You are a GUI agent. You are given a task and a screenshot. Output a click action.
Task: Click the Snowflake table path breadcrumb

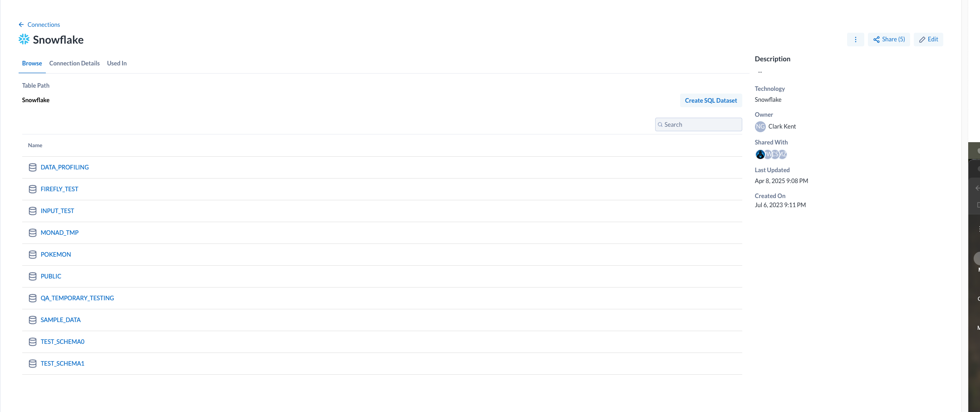[36, 100]
